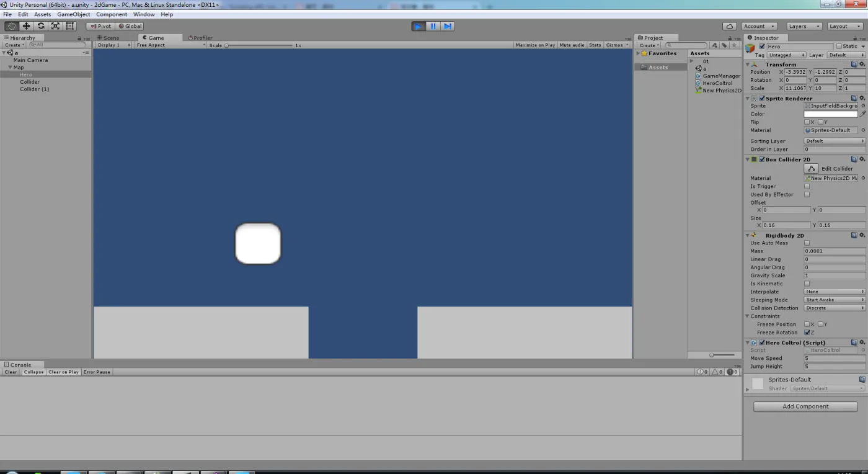Collapse the Constraints foldout
The image size is (868, 474).
click(x=748, y=316)
